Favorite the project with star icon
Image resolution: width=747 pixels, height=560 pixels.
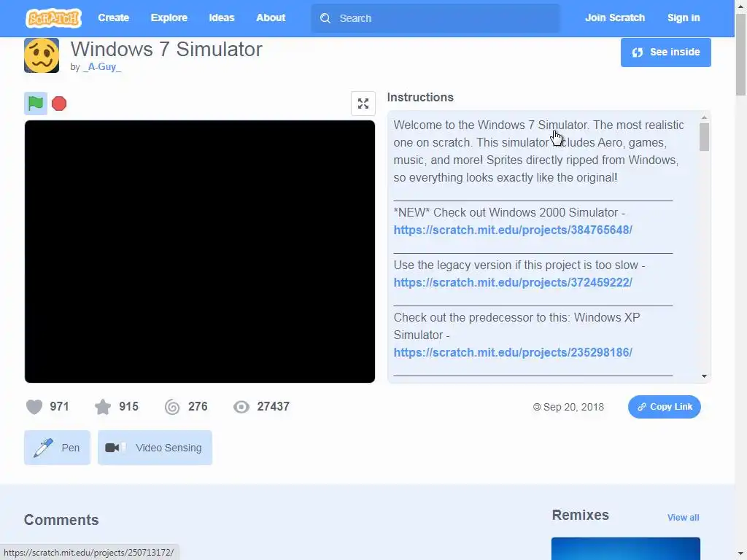(x=102, y=407)
